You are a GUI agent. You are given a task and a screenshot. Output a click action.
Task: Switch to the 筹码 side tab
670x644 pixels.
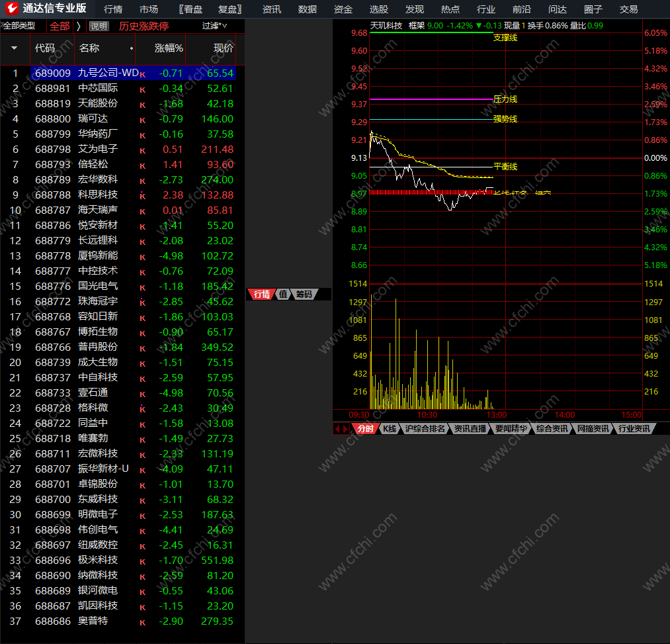point(304,295)
